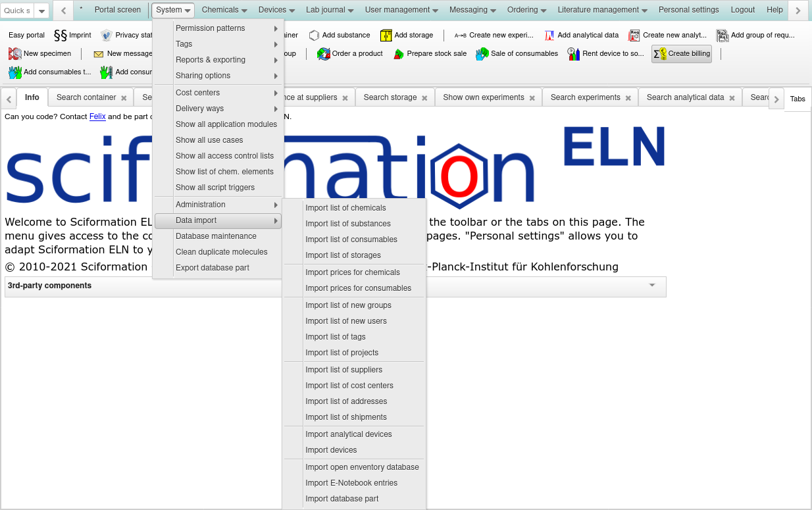Select Export database part
This screenshot has width=812, height=510.
218,268
